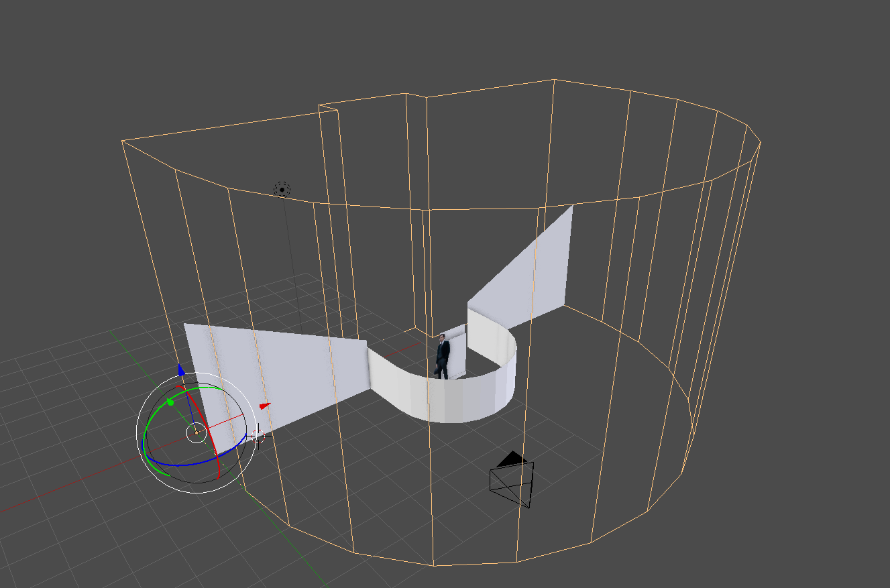
Task: Click the red axis arrow tip
Action: [x=265, y=406]
